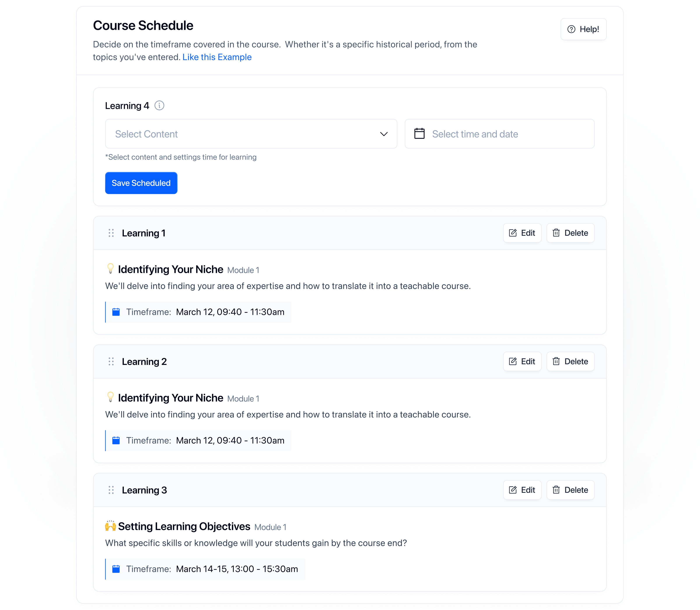
Task: Click the Delete trash icon for Learning 2
Action: tap(556, 361)
